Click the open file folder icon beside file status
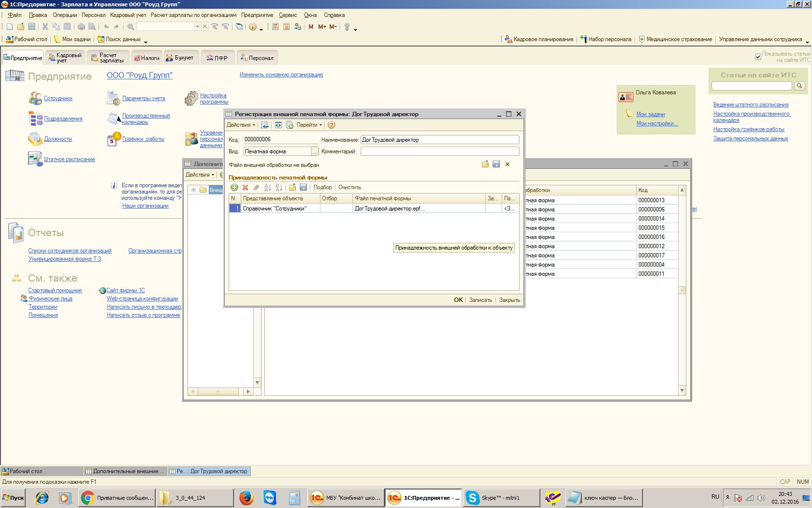The width and height of the screenshot is (812, 508). click(x=485, y=164)
